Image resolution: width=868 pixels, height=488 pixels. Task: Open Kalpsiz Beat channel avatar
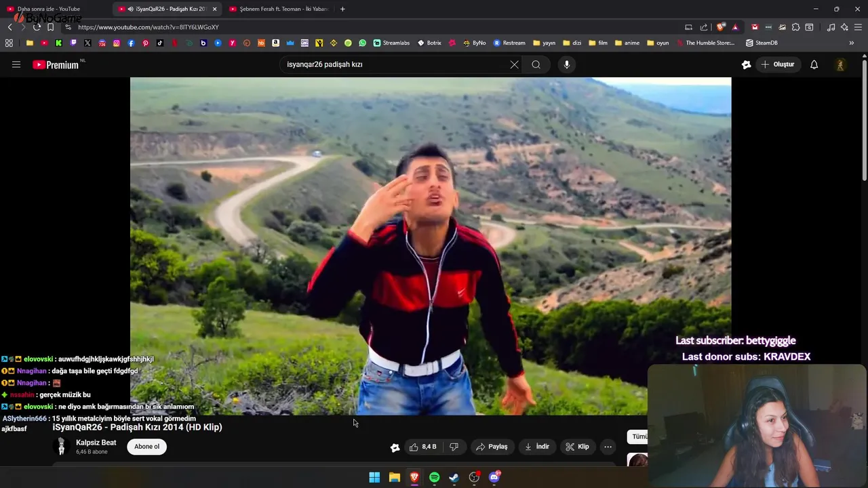coord(61,446)
